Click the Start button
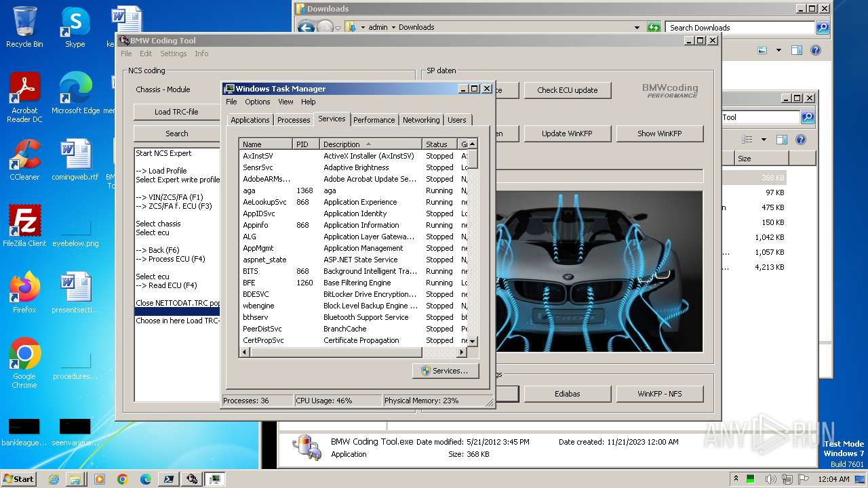 click(18, 479)
